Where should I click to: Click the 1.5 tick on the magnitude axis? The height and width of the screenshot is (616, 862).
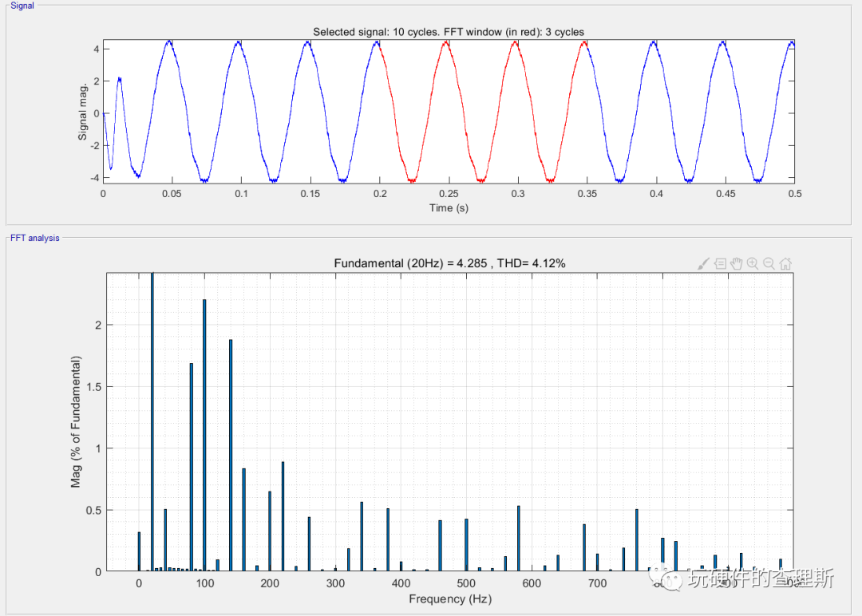tap(94, 387)
